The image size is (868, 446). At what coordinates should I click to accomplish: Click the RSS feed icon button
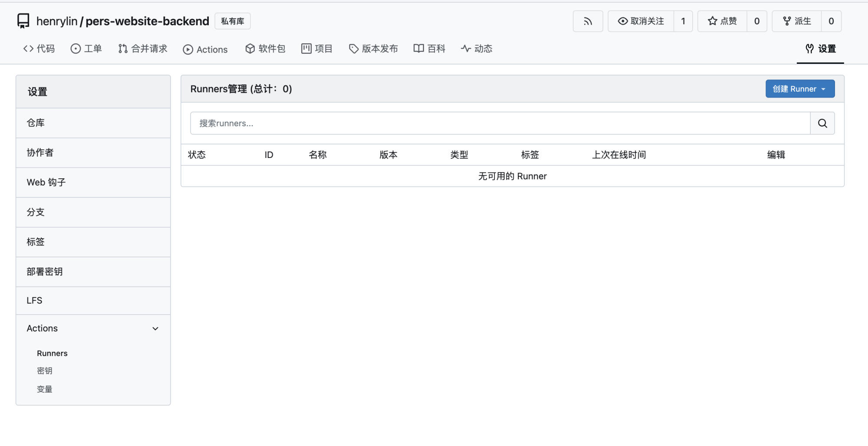click(x=588, y=21)
